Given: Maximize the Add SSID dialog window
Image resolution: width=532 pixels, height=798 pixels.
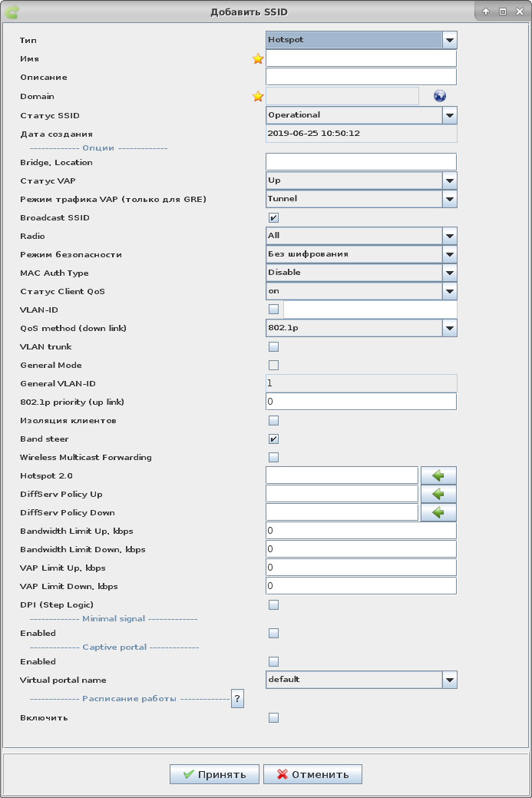Looking at the screenshot, I should pos(503,12).
